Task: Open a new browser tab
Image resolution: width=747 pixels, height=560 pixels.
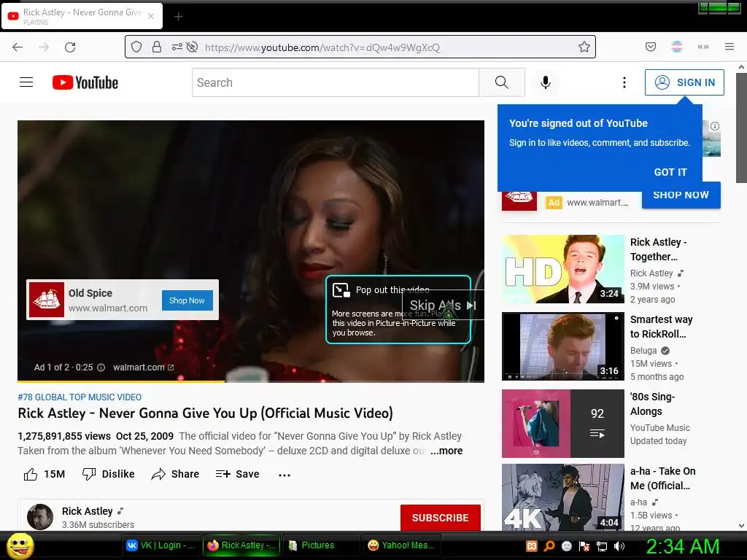Action: (178, 17)
